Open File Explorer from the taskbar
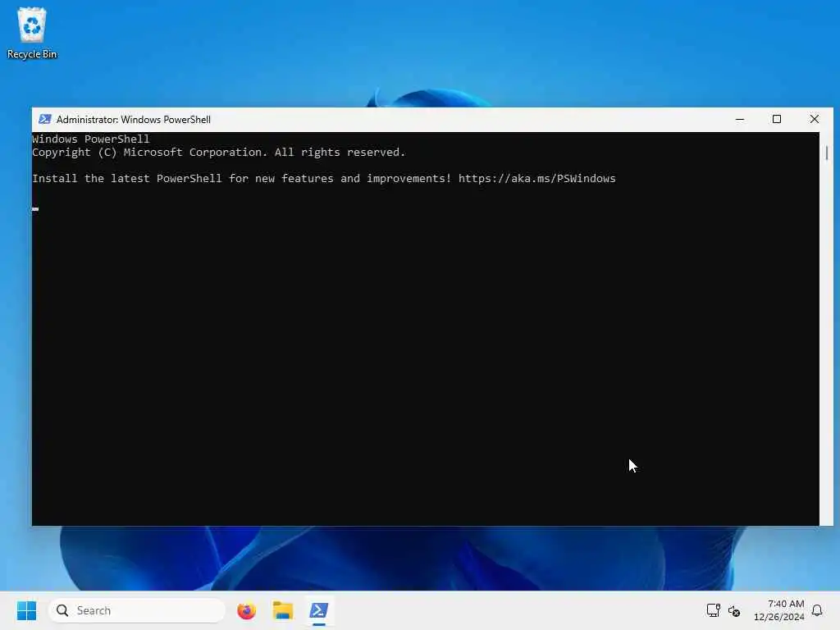This screenshot has height=630, width=840. point(282,610)
